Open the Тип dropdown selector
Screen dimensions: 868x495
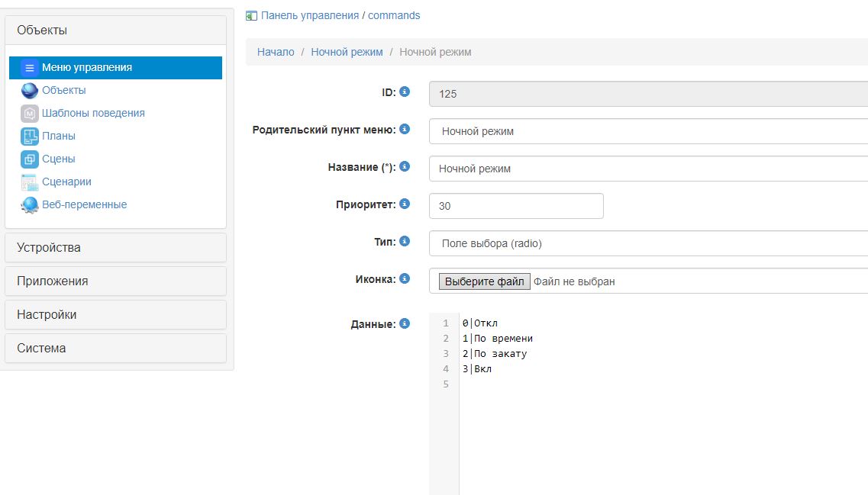click(647, 243)
